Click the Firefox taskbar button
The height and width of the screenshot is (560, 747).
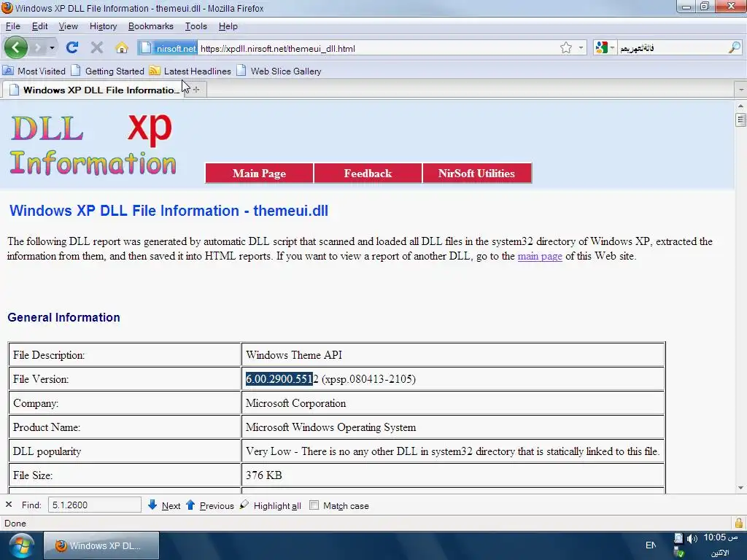pyautogui.click(x=101, y=545)
